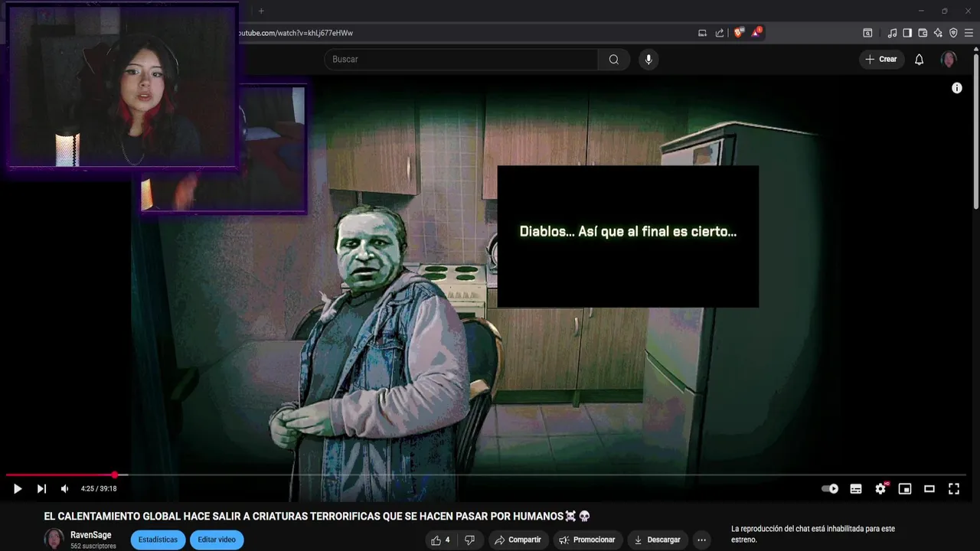Image resolution: width=980 pixels, height=551 pixels.
Task: Click the chat playback disabled message
Action: point(813,534)
